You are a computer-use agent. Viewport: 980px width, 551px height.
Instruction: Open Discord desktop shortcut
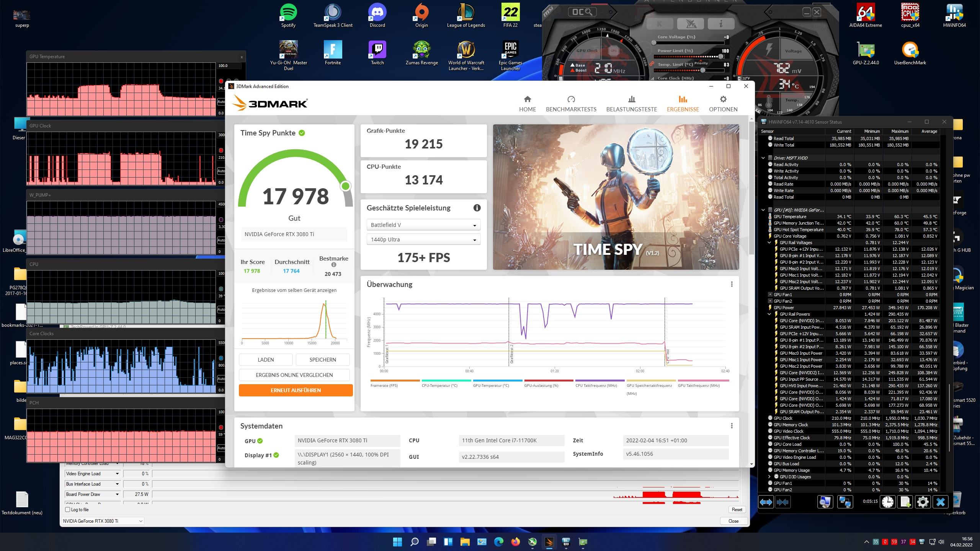tap(377, 16)
